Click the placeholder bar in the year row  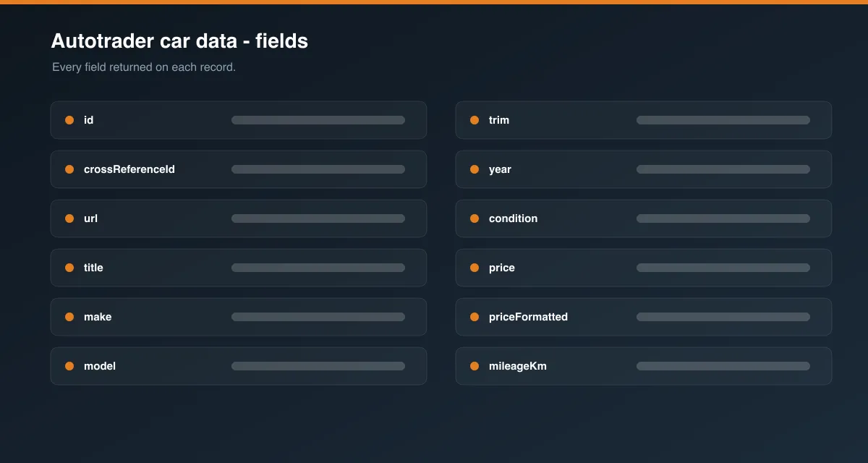click(x=723, y=169)
